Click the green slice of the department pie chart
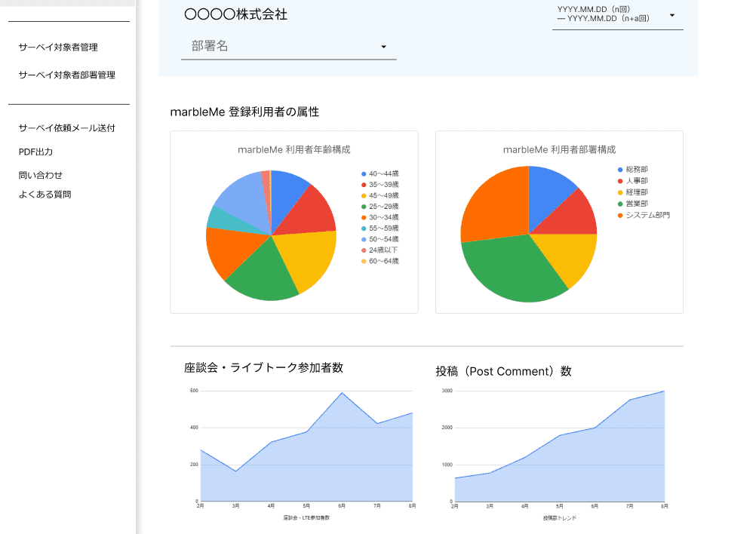The image size is (756, 534). coord(511,270)
